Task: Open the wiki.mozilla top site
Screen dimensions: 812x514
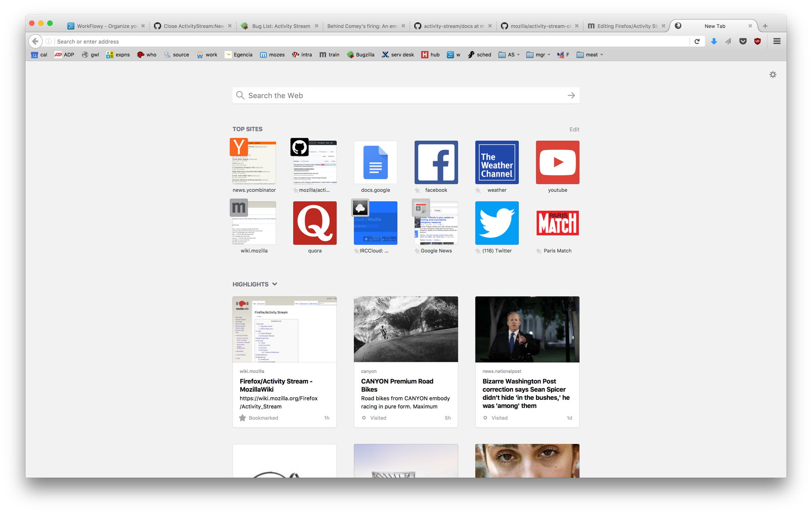Action: click(x=254, y=226)
